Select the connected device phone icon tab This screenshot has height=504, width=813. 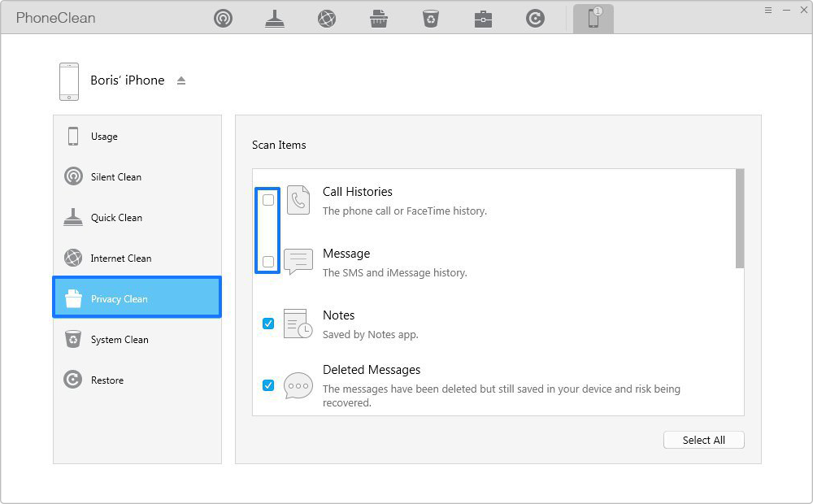click(593, 19)
